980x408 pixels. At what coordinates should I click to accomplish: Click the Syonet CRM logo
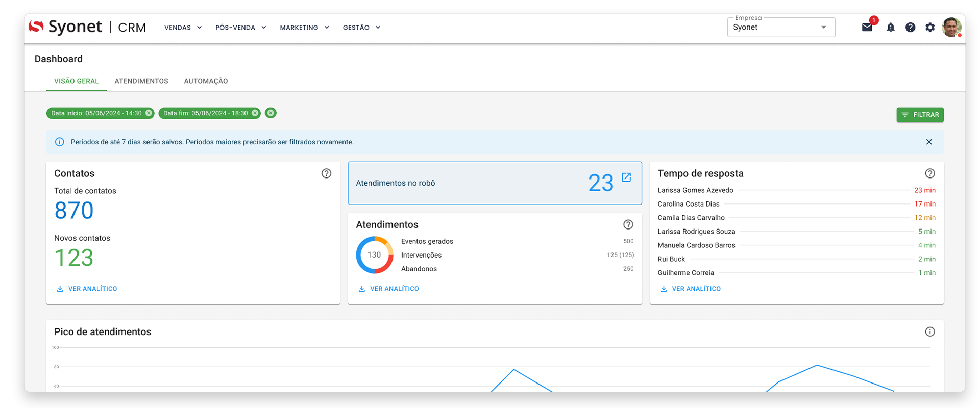(87, 27)
